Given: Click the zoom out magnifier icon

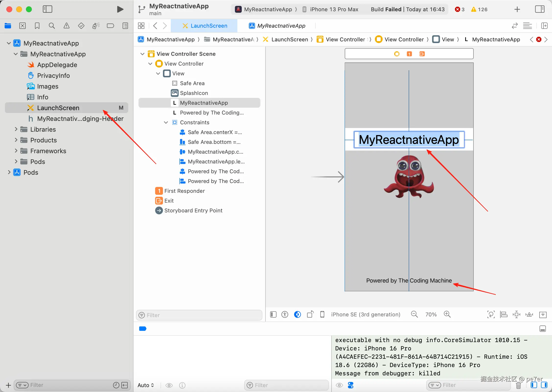Looking at the screenshot, I should 414,314.
